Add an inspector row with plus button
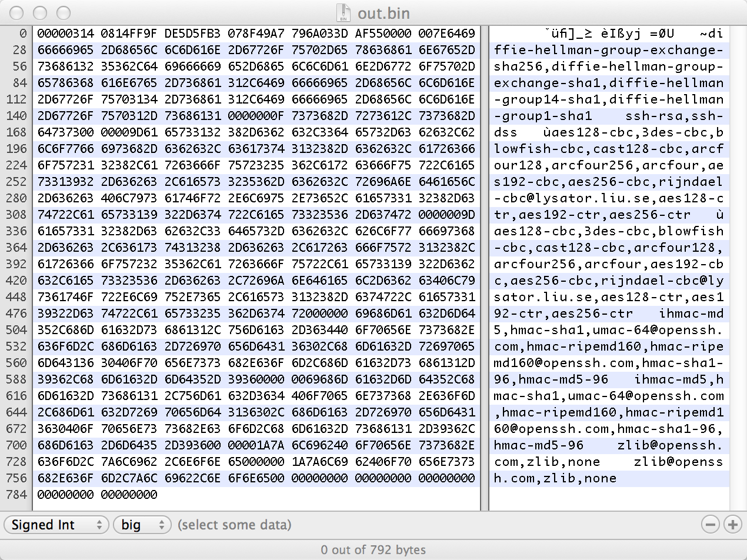Image resolution: width=747 pixels, height=560 pixels. (x=732, y=524)
